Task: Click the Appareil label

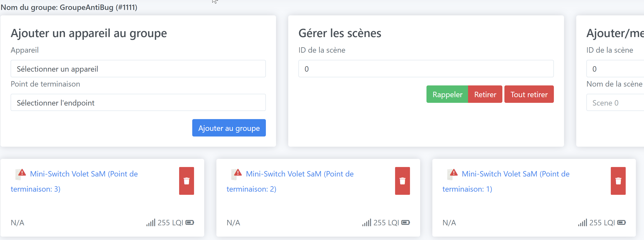Action: click(24, 50)
